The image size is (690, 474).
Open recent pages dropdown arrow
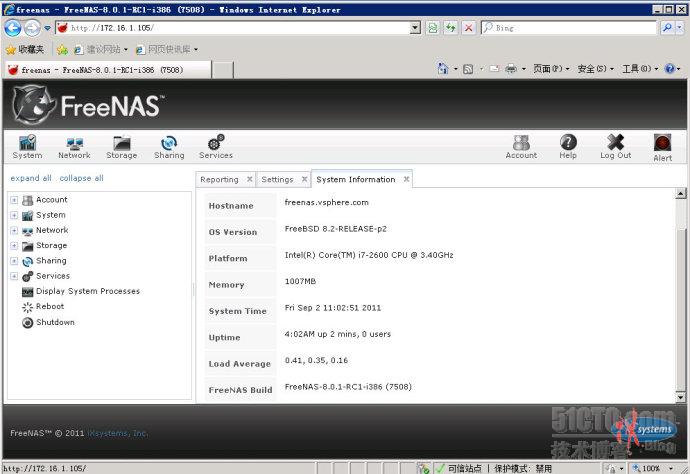[47, 28]
